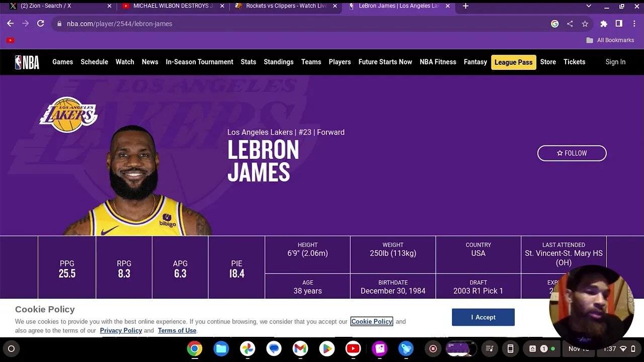
Task: Open the Privacy Policy link
Action: (x=121, y=330)
